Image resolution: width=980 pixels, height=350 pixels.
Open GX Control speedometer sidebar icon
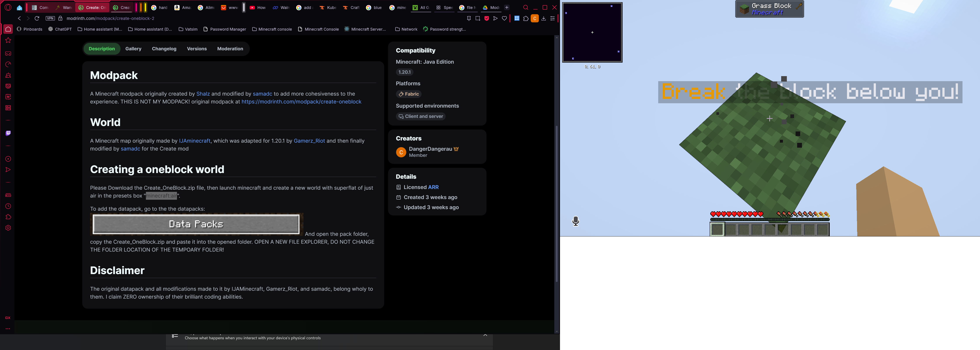coord(8,64)
